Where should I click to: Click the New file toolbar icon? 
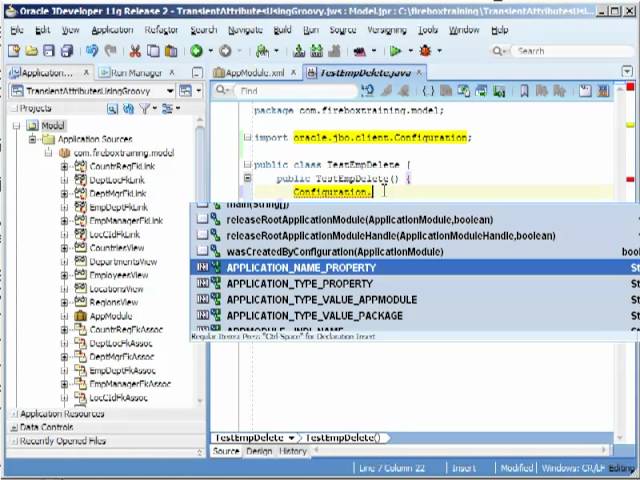click(14, 51)
